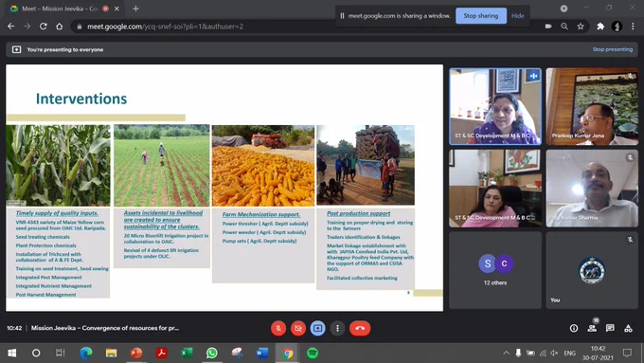Viewport: 644px width, 363px height.
Task: Open WhatsApp from the taskbar
Action: coord(212,353)
